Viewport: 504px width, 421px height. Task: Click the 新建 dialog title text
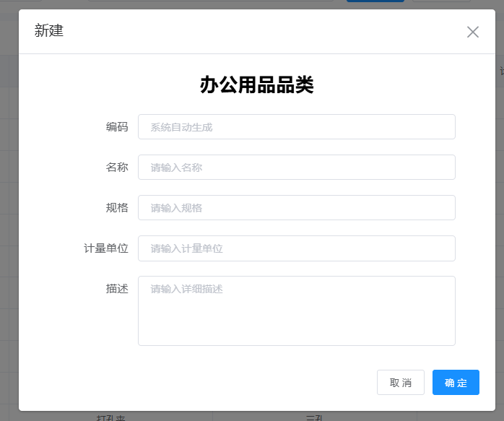click(x=49, y=31)
